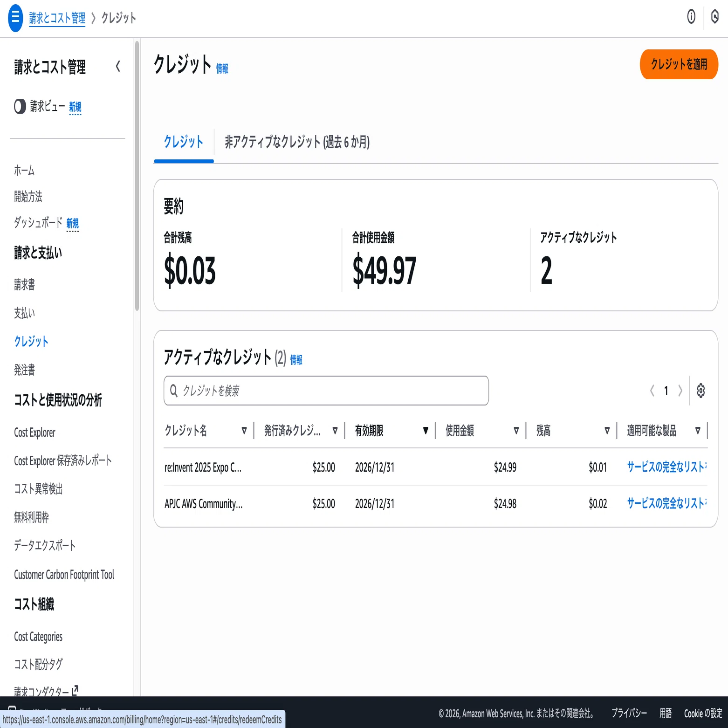This screenshot has height=728, width=728.
Task: Click the external link icon beside 請求コンダクター
Action: pyautogui.click(x=75, y=690)
